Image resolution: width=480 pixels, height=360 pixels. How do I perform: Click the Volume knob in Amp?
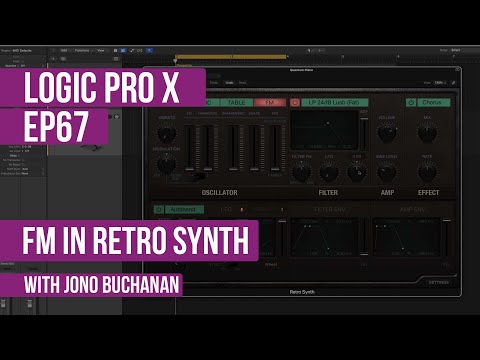[387, 133]
